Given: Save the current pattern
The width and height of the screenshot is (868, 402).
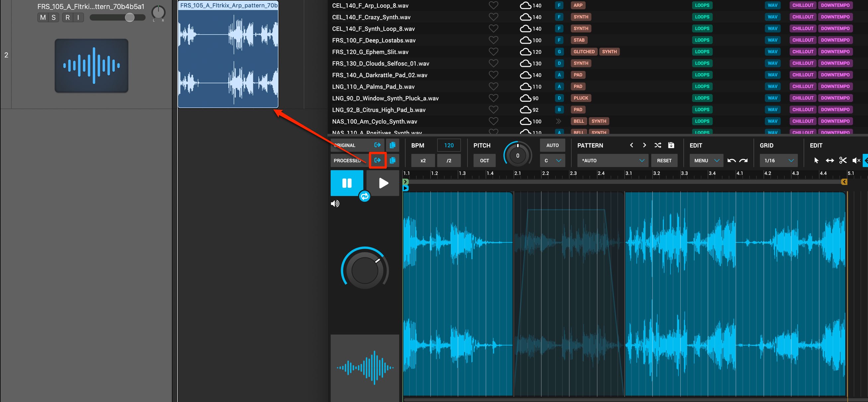Looking at the screenshot, I should pos(671,145).
